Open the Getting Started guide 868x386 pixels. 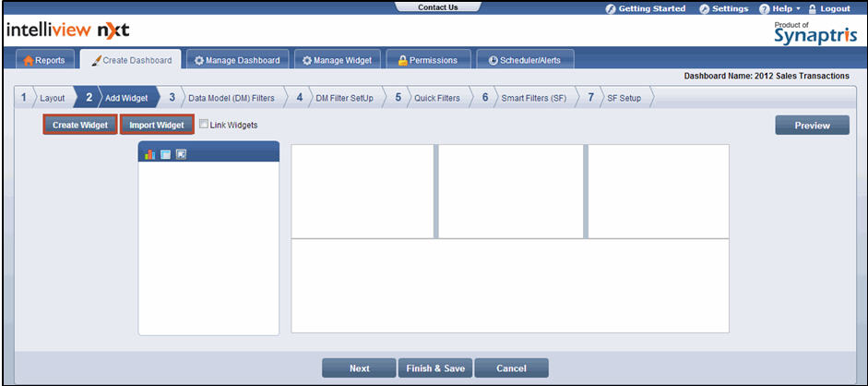[x=646, y=9]
